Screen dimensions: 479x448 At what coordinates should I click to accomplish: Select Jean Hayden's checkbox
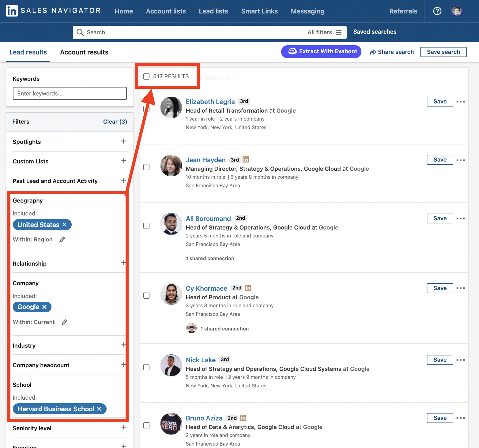146,167
